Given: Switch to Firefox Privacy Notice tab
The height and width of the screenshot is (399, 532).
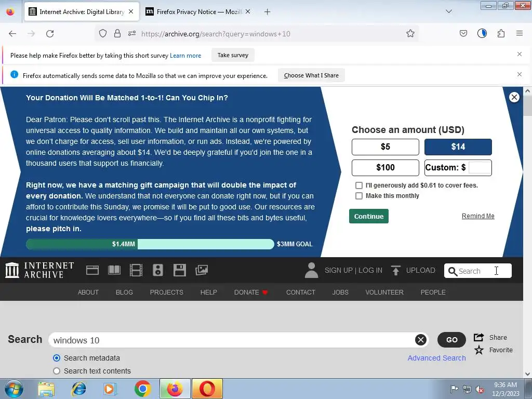Looking at the screenshot, I should pos(198,12).
